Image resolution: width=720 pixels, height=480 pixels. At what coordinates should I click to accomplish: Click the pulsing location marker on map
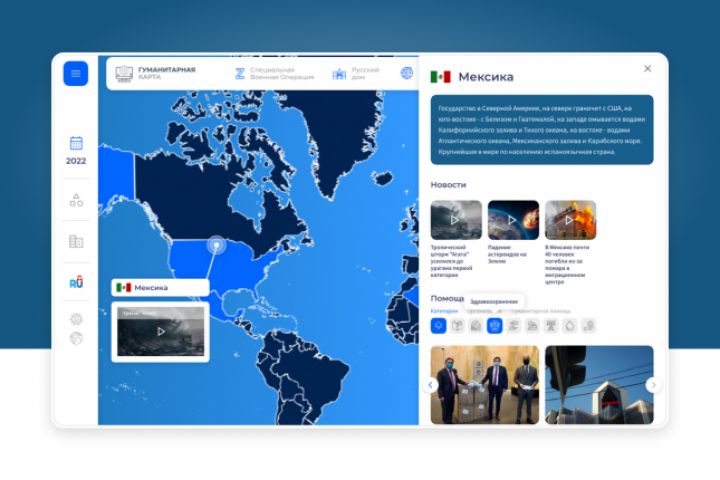pyautogui.click(x=216, y=245)
